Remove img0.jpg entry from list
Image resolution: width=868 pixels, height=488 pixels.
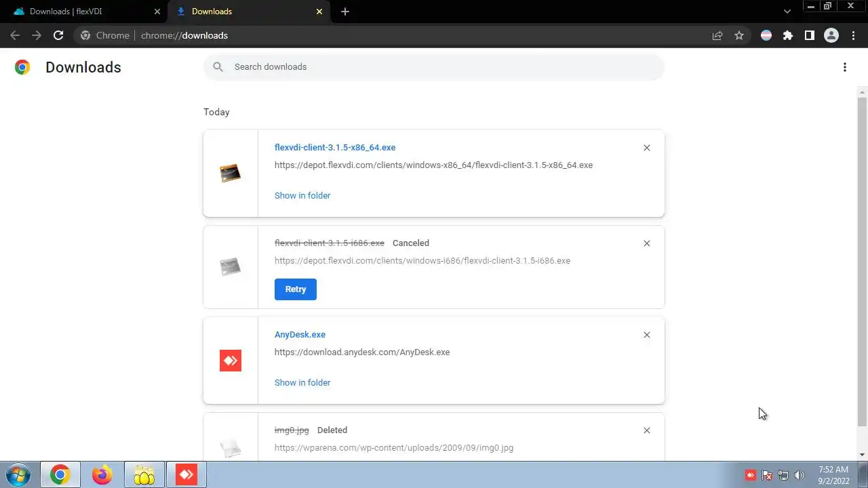click(647, 430)
